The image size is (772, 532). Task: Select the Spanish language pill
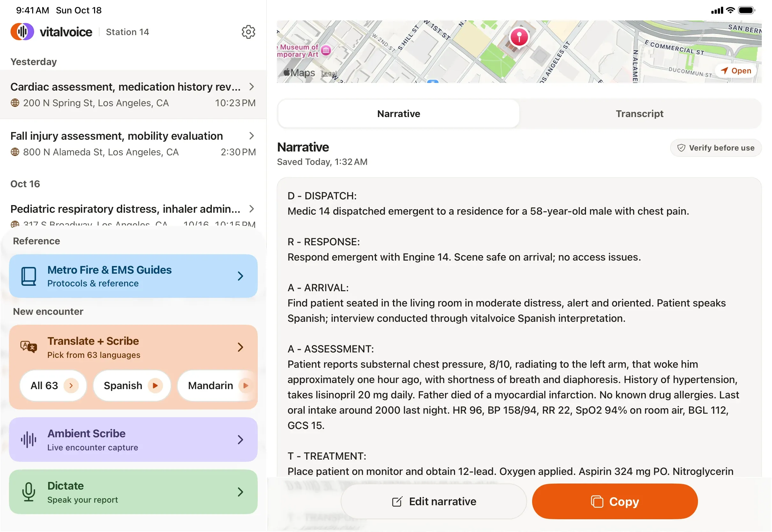click(132, 386)
